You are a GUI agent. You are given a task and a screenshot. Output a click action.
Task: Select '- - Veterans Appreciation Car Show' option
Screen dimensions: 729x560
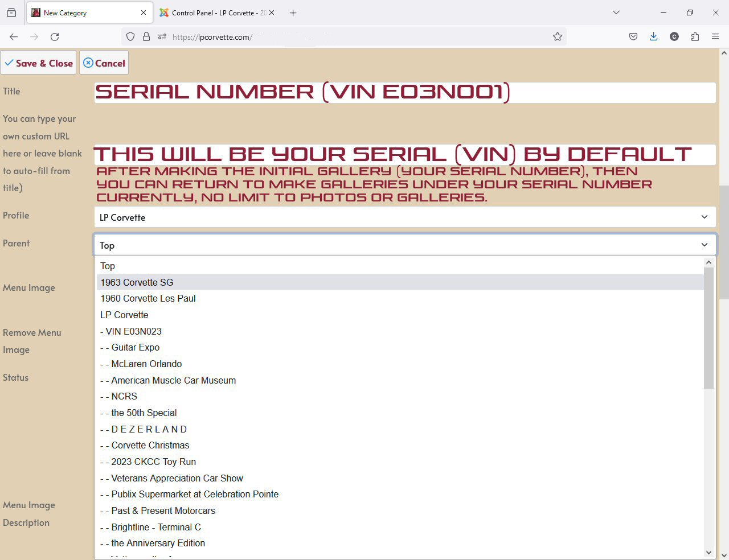tap(400, 478)
